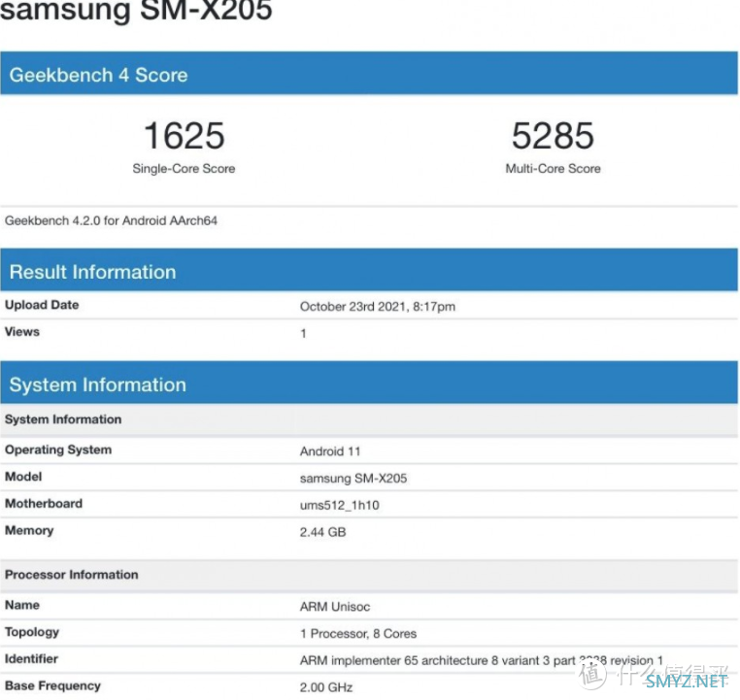Select the Views count value 1
This screenshot has height=700, width=740.
(303, 333)
